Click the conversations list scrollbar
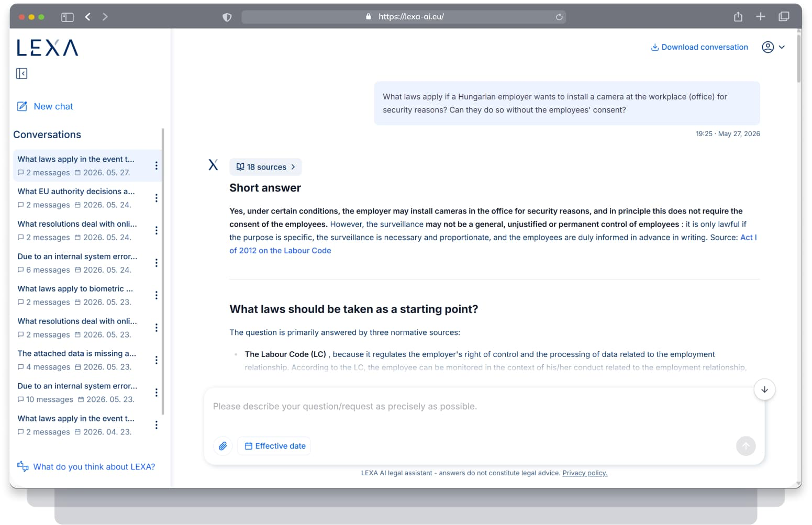Viewport: 812px width, 525px height. tap(163, 271)
